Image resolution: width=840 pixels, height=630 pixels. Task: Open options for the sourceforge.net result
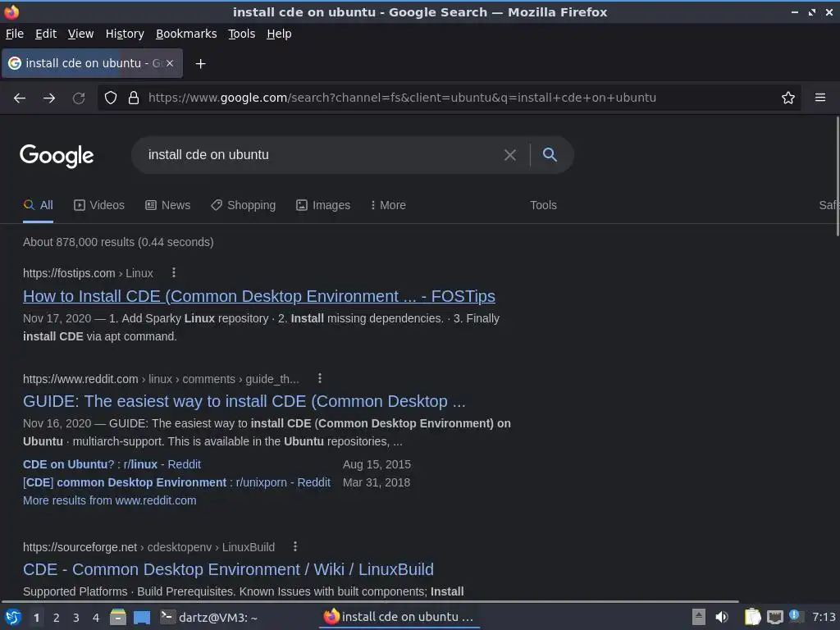pos(295,546)
